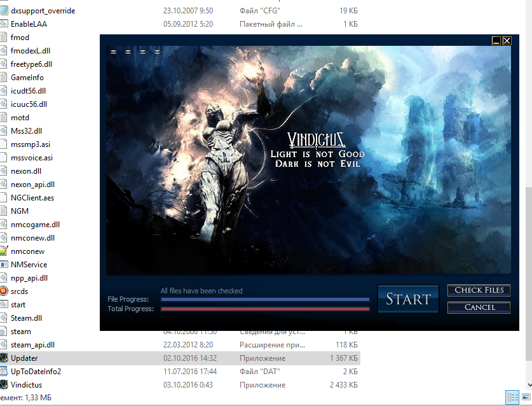This screenshot has width=532, height=406.
Task: Select the NGClient.aes file icon
Action: point(4,198)
